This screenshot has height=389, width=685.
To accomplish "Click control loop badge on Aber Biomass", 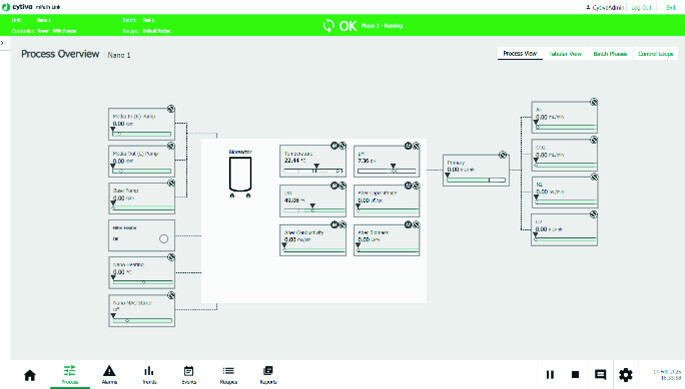I will [416, 225].
